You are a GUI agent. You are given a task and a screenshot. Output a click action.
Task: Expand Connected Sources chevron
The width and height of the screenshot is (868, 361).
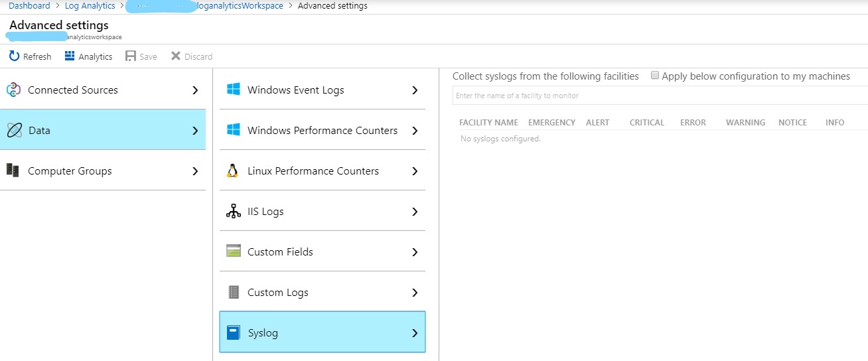click(x=195, y=90)
